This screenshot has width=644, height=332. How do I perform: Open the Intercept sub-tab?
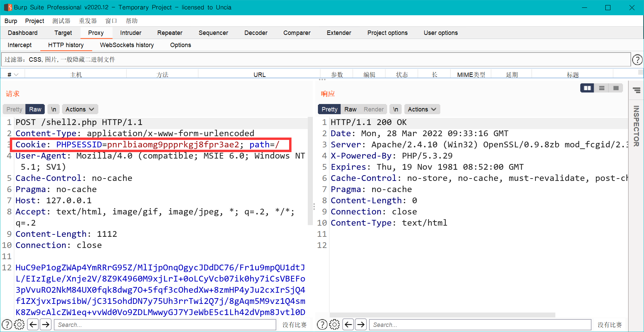point(20,45)
